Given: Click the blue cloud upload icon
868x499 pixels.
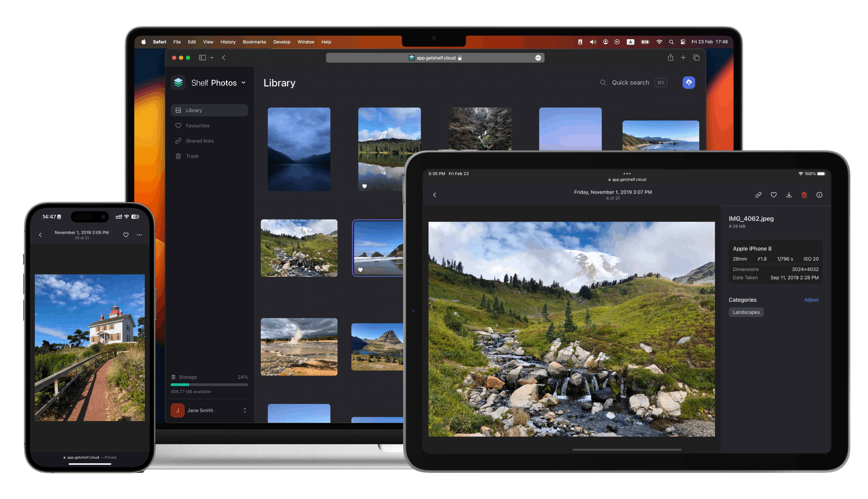Looking at the screenshot, I should (x=688, y=83).
